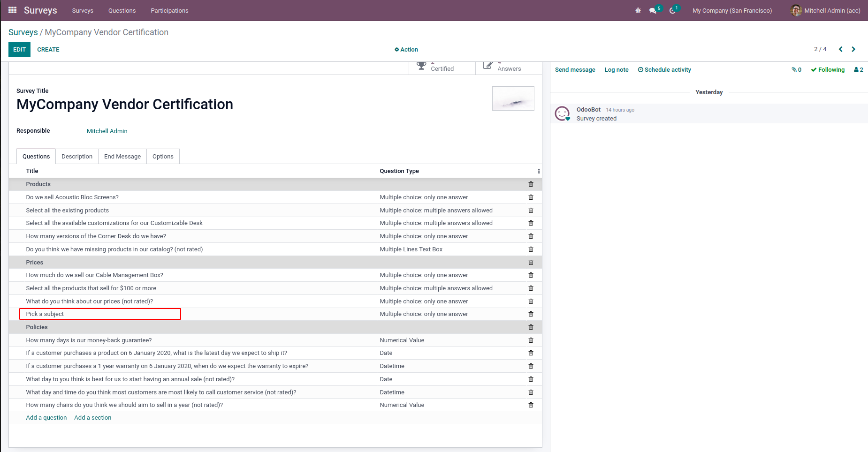
Task: Open Mitchell Admin user menu
Action: [825, 10]
